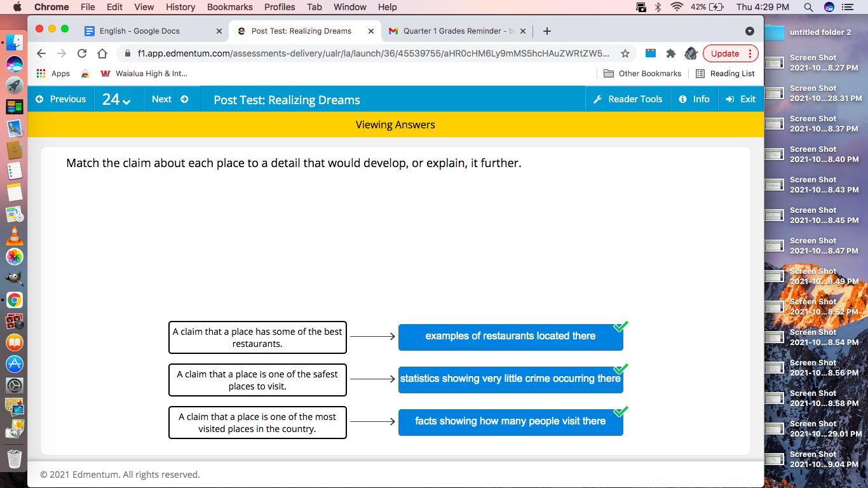Click the browser home icon

tap(102, 53)
